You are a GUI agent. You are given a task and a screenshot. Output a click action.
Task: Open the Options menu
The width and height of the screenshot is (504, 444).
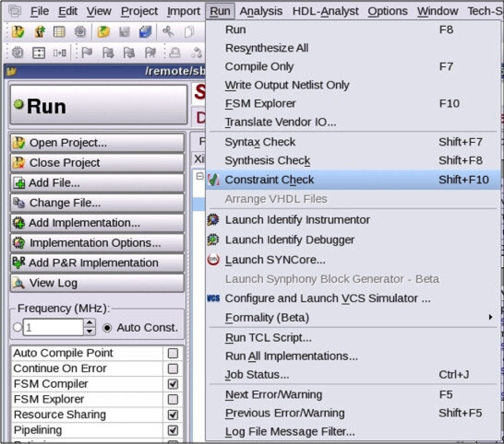(387, 11)
